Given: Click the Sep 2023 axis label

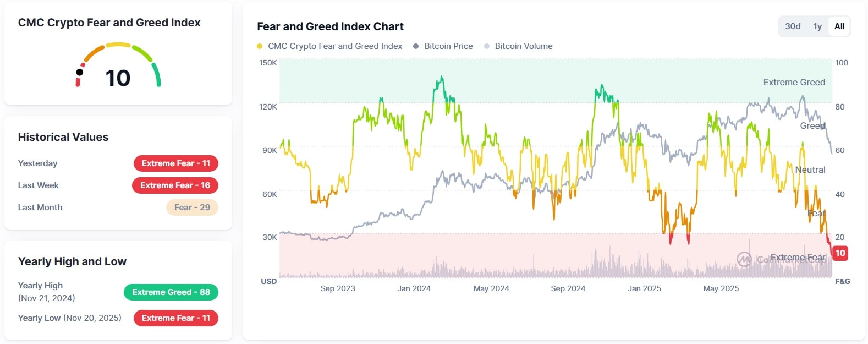Looking at the screenshot, I should tap(338, 288).
